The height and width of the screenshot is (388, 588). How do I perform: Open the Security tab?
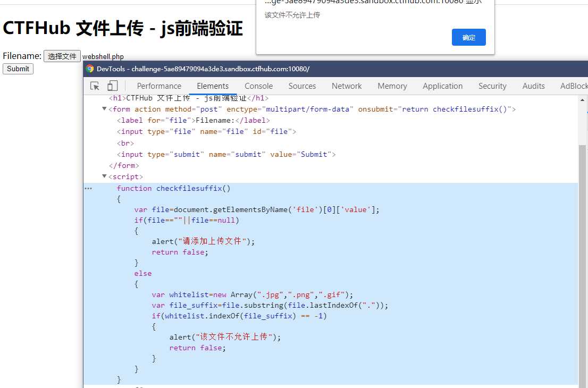[492, 86]
